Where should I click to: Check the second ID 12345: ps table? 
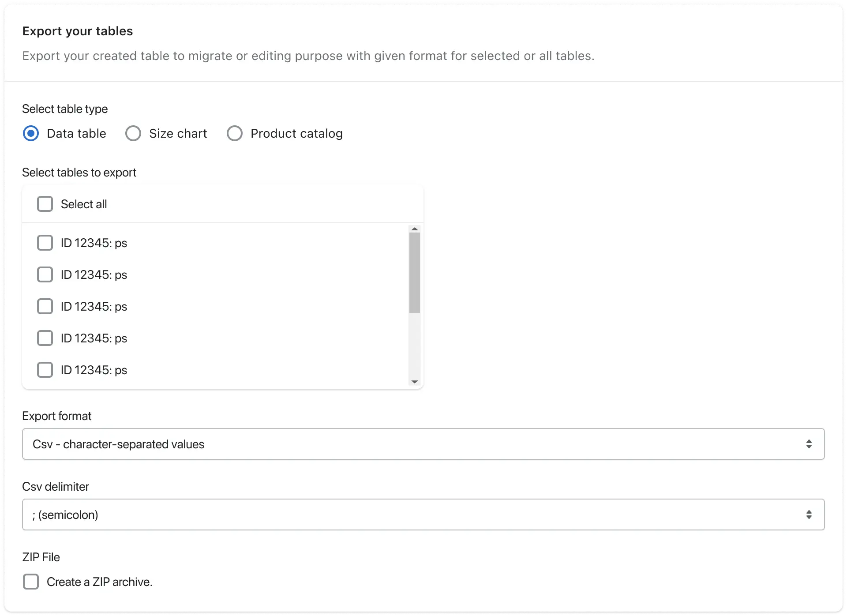pos(45,274)
